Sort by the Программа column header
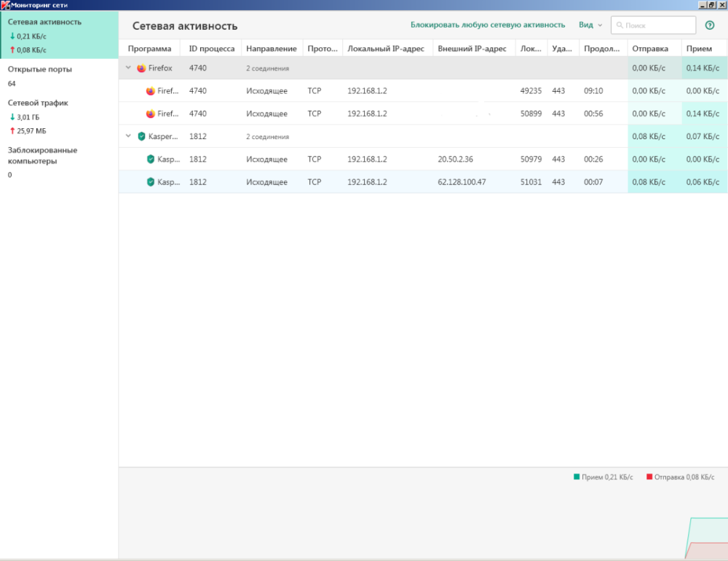This screenshot has height=561, width=728. click(x=149, y=49)
